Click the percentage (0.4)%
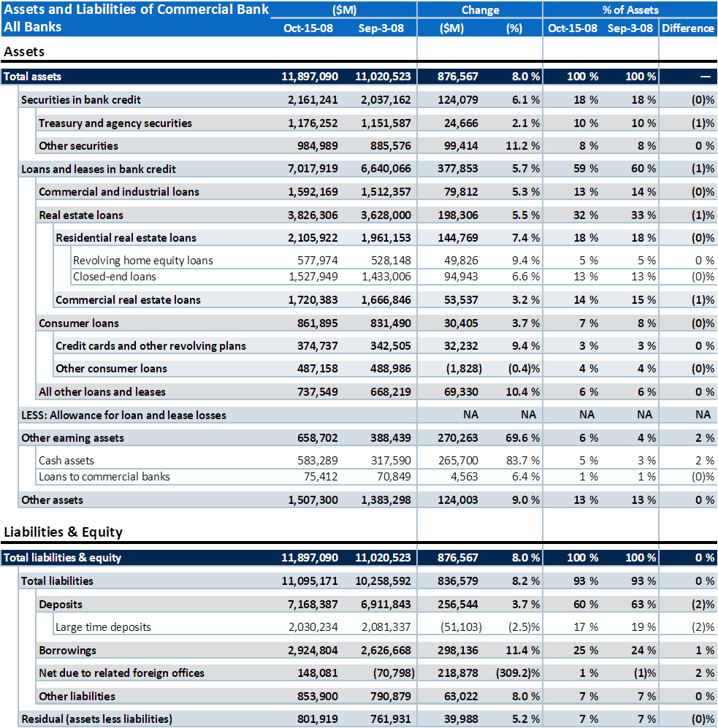The width and height of the screenshot is (718, 728). click(x=524, y=369)
